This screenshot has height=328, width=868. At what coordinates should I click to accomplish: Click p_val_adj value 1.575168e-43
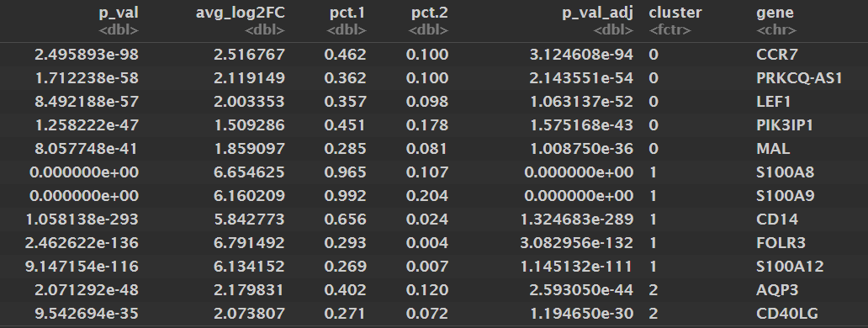pos(581,125)
